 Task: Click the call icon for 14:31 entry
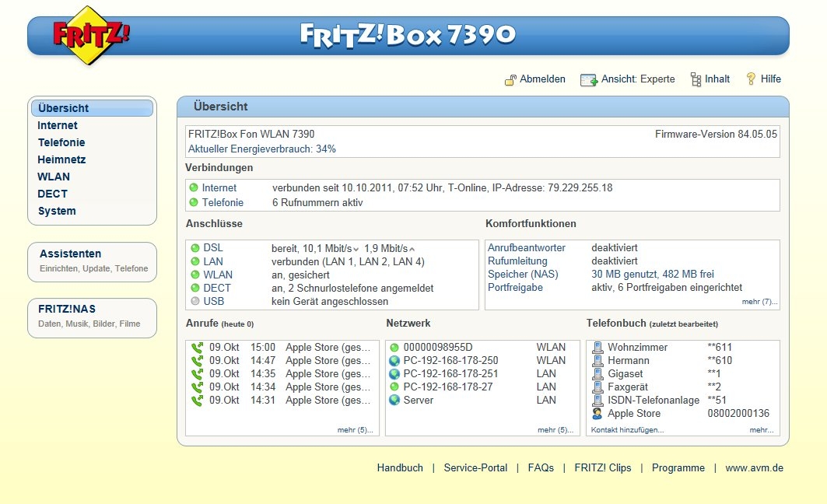tap(198, 400)
